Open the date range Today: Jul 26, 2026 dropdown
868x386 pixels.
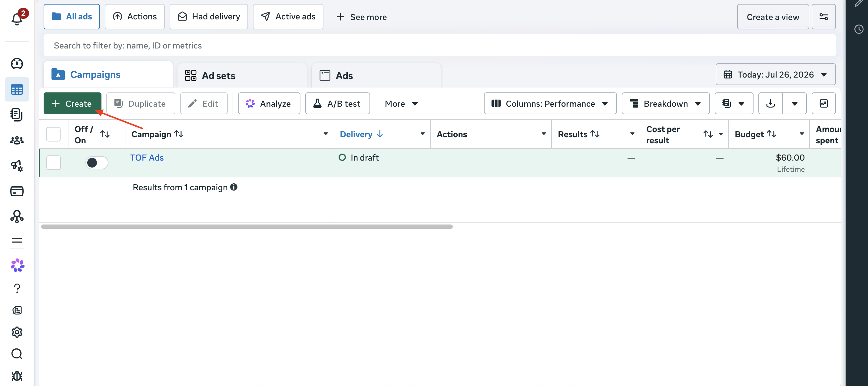(x=775, y=75)
